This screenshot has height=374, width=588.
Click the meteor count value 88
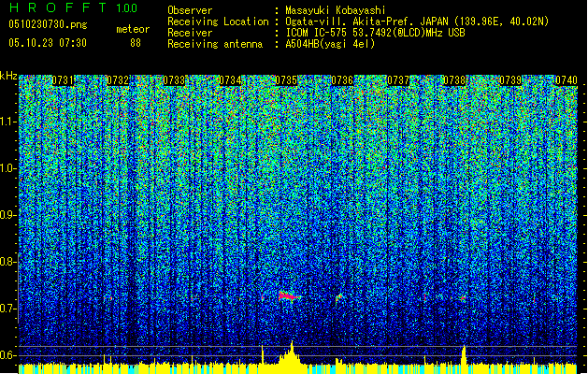pyautogui.click(x=136, y=43)
